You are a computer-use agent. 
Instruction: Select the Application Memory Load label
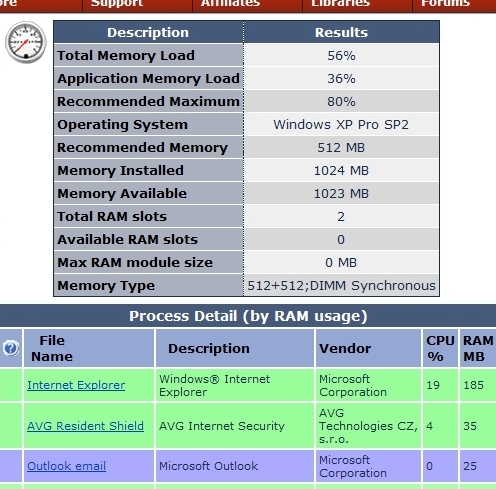[x=148, y=79]
